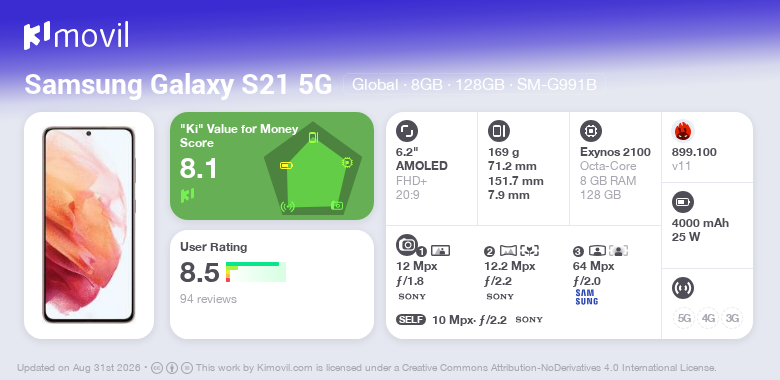Click the main camera icon
Viewport: 780px width, 380px height.
(x=407, y=244)
